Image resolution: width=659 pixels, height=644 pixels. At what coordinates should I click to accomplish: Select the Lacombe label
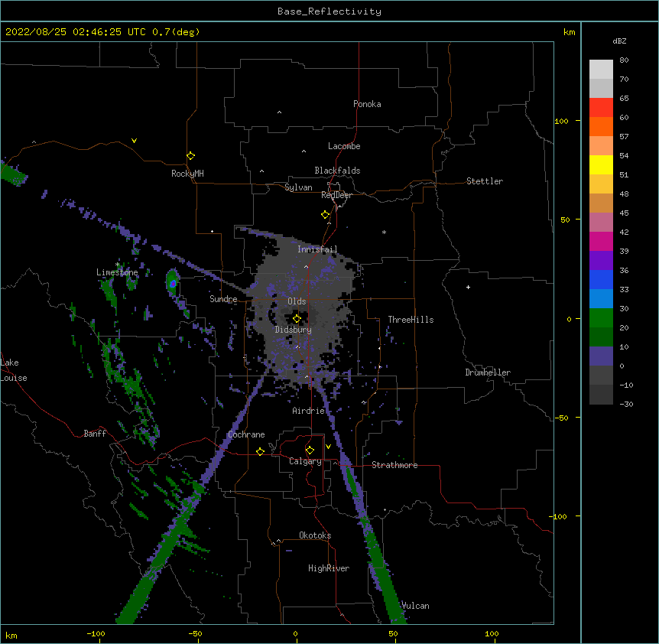(x=344, y=146)
